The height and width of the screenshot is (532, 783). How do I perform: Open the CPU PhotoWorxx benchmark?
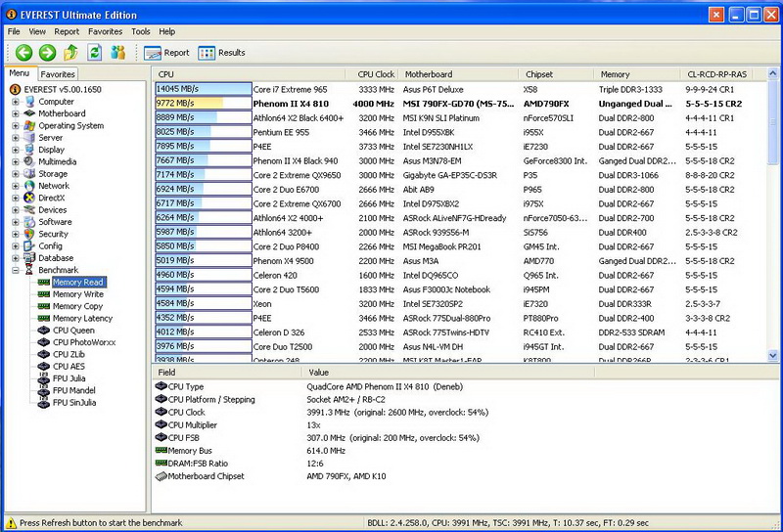pos(84,342)
